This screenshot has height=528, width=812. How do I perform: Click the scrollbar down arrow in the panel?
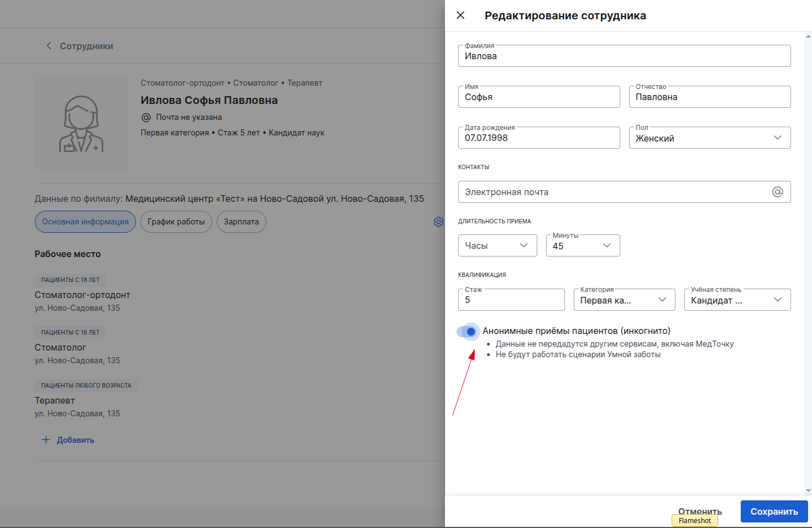click(x=808, y=490)
